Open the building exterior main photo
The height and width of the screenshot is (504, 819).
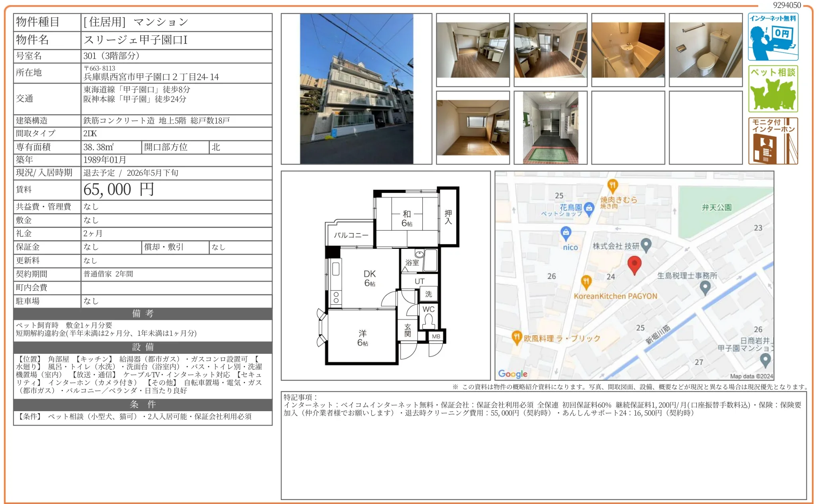pyautogui.click(x=356, y=89)
